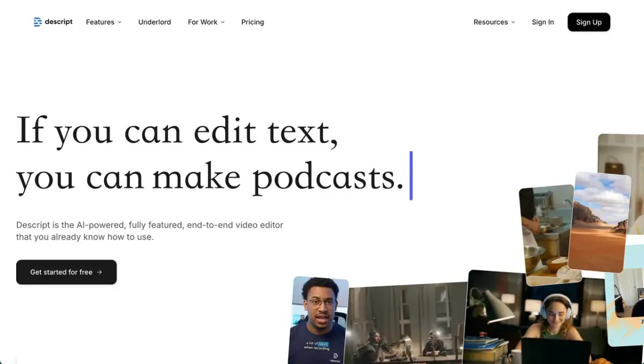Go to the Underlord page

(x=155, y=22)
